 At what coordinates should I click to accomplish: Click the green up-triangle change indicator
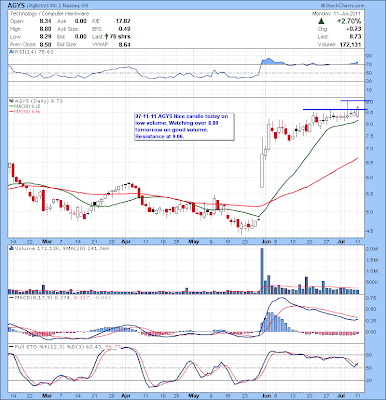[x=321, y=22]
